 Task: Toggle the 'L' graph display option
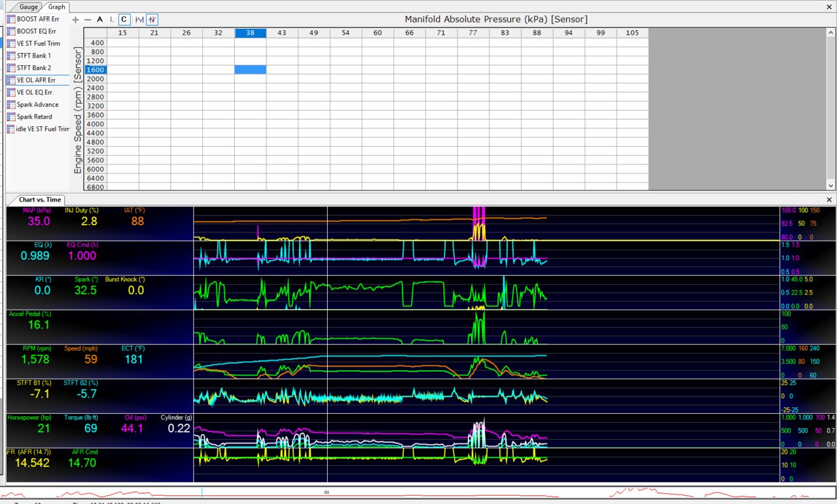click(112, 20)
